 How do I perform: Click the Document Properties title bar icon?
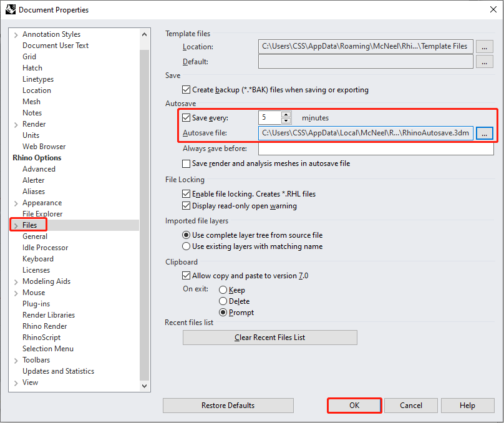(x=9, y=9)
